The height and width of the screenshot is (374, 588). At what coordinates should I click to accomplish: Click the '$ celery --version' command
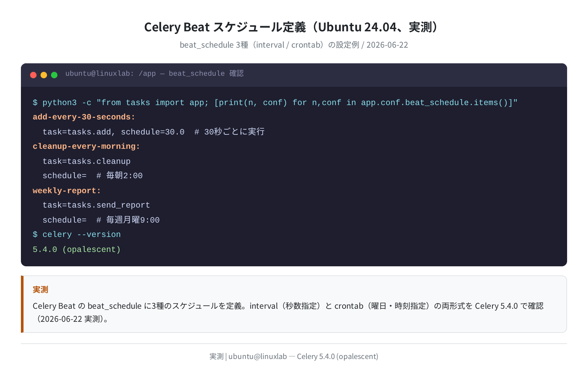pos(77,234)
